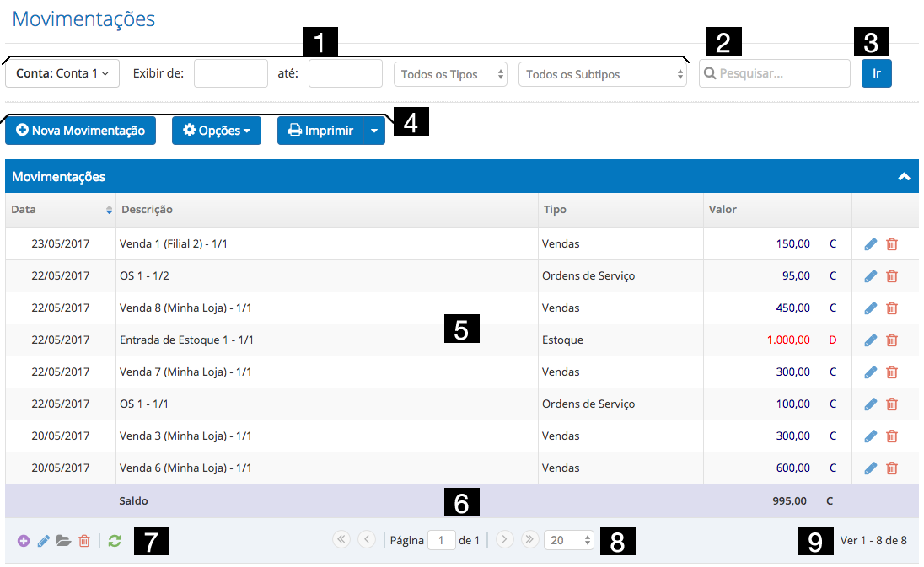This screenshot has width=924, height=567.
Task: Open the Conta 1 account dropdown
Action: pyautogui.click(x=62, y=74)
